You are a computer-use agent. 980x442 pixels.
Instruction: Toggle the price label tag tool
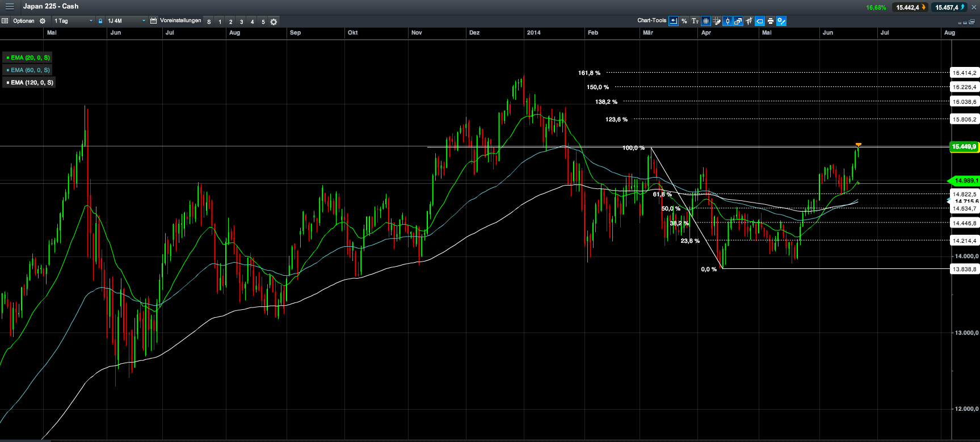760,21
